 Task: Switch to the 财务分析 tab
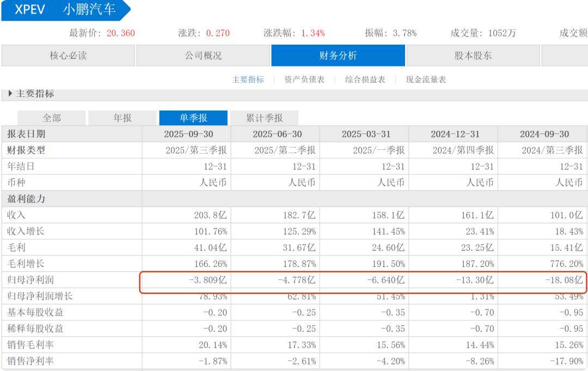pos(339,55)
